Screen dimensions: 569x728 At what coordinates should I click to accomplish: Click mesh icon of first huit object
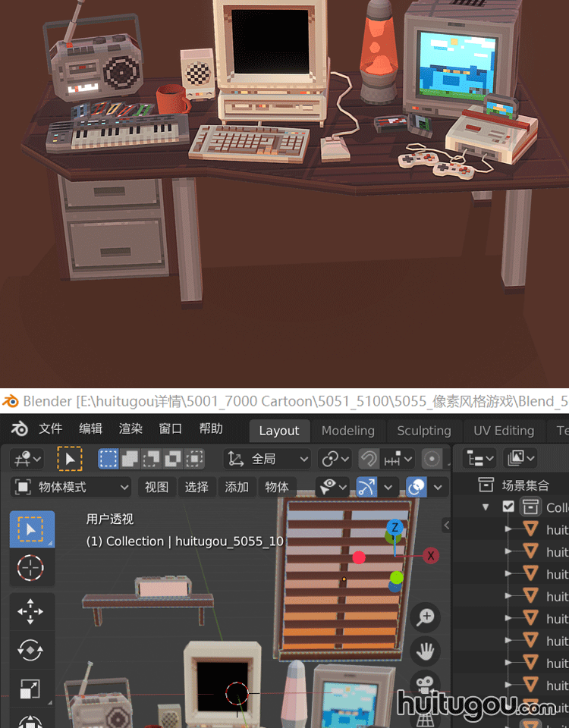pyautogui.click(x=530, y=529)
